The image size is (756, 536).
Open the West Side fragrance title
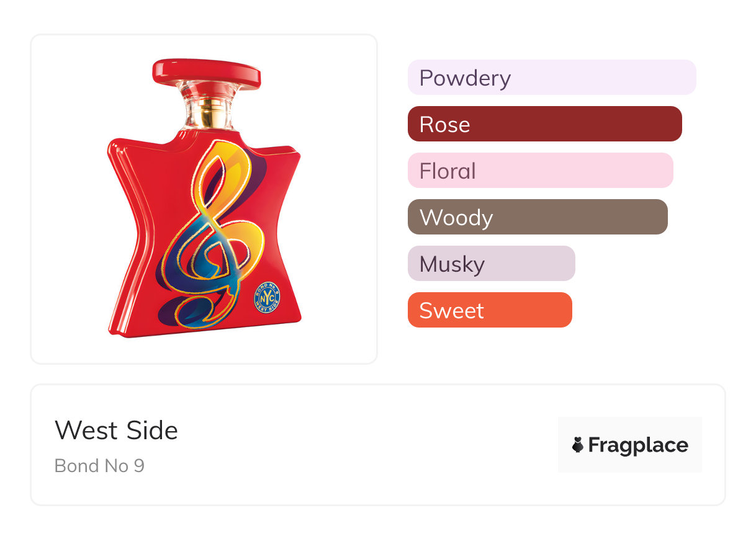coord(116,431)
